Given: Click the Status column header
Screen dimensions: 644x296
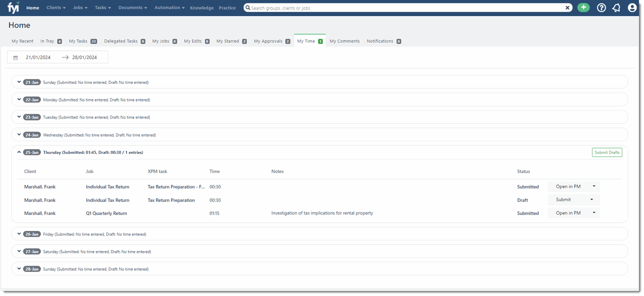Looking at the screenshot, I should pos(523,171).
